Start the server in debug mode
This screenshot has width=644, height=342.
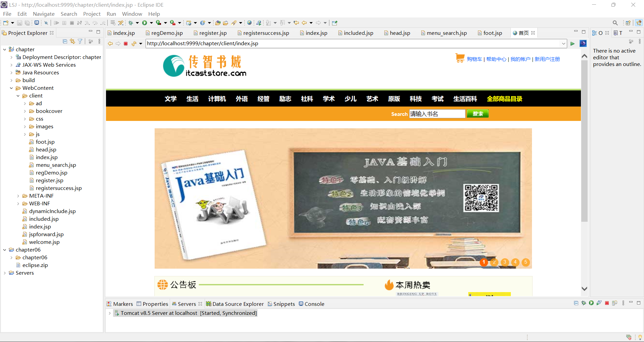coord(583,303)
